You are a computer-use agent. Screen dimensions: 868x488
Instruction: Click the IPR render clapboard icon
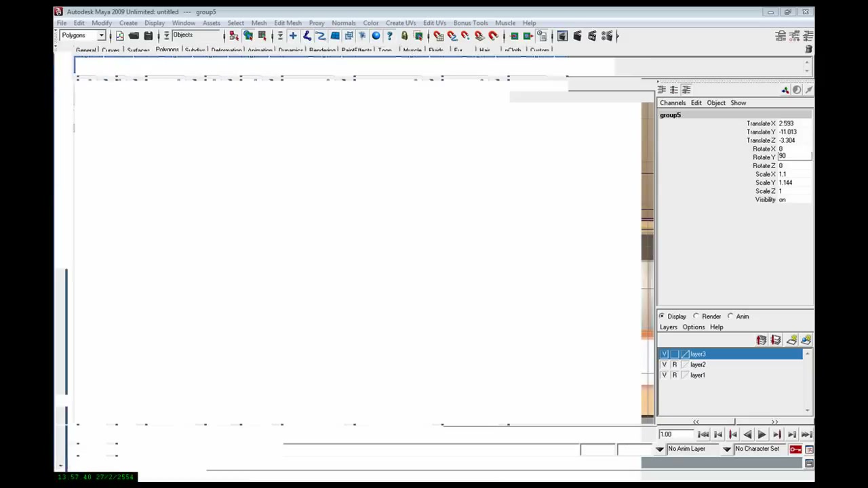click(x=592, y=35)
